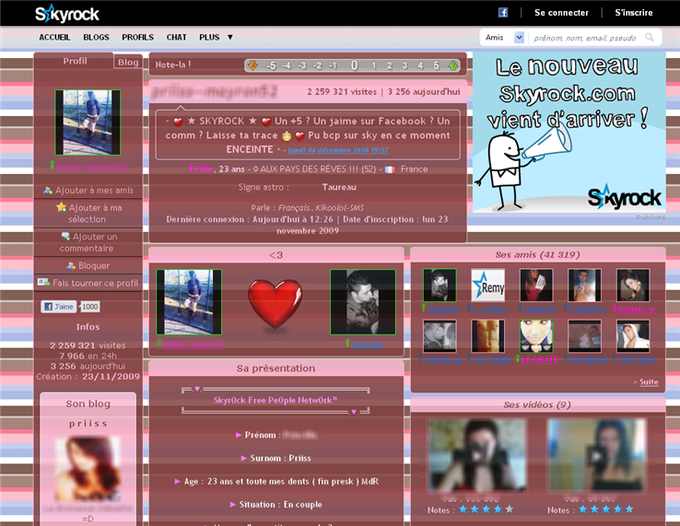The image size is (680, 526).
Task: Click the Skyrock logo
Action: click(67, 14)
